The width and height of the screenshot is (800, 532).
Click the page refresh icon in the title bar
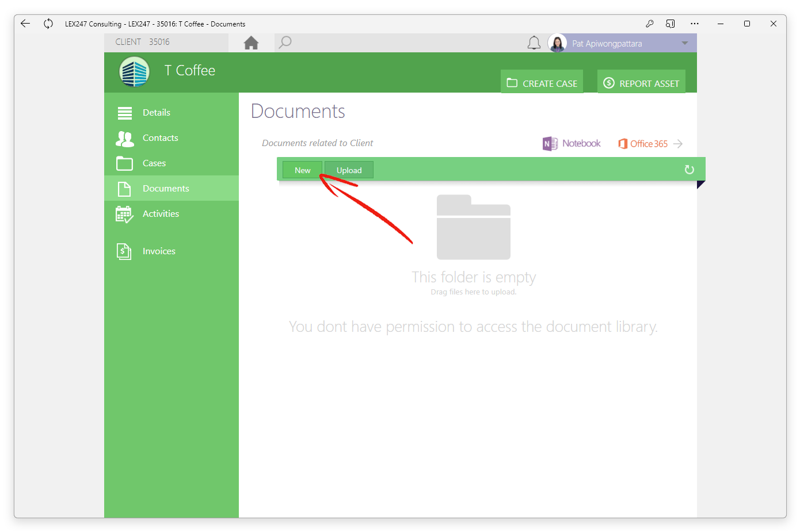pyautogui.click(x=48, y=24)
